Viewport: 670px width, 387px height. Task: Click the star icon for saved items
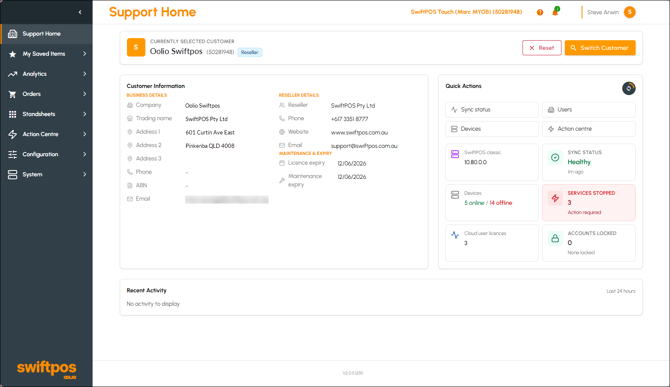pos(12,54)
